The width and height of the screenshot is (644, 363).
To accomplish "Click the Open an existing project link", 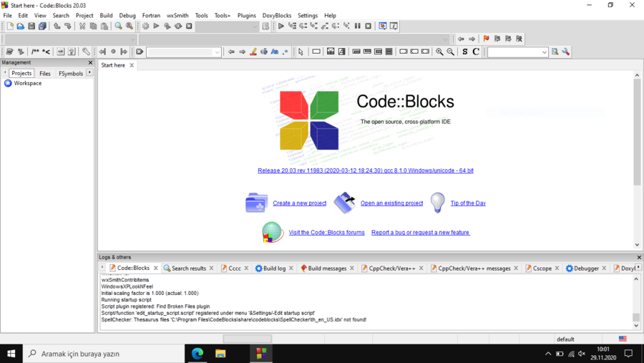I will (x=391, y=203).
